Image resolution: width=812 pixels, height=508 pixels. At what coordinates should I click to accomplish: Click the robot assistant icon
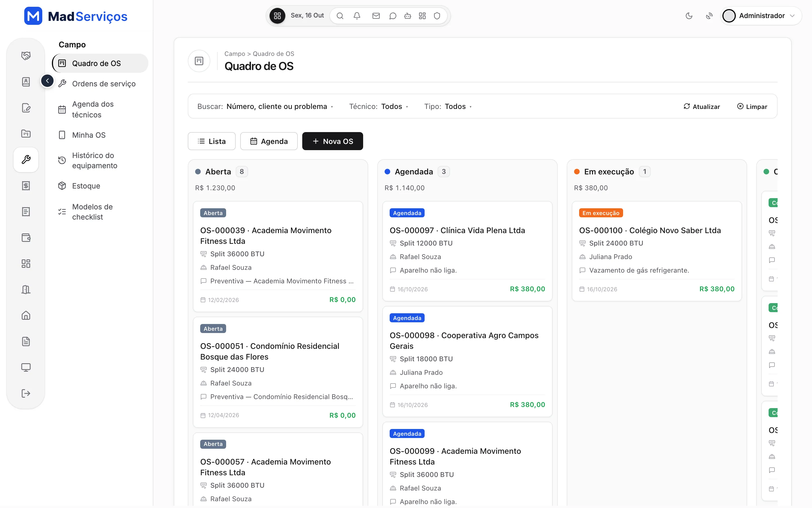point(408,16)
